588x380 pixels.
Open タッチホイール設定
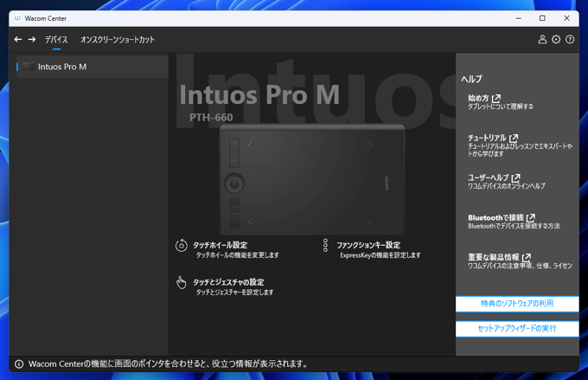[x=220, y=245]
